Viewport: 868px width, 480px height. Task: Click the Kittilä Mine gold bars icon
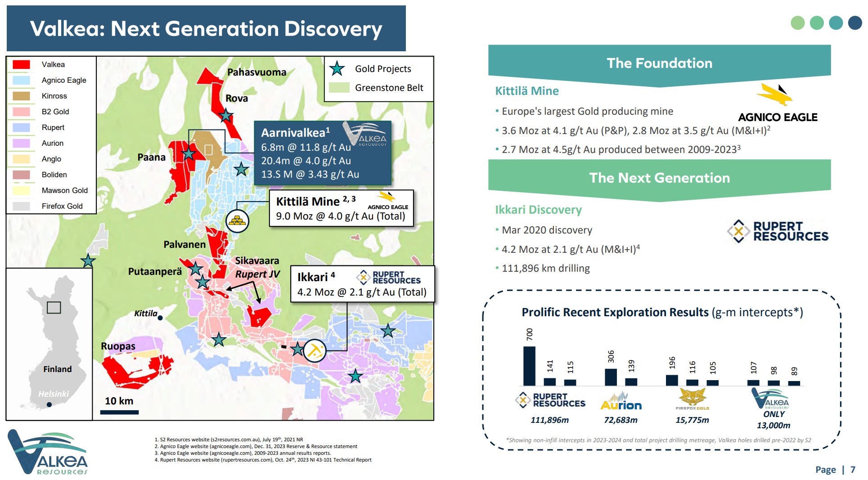[x=237, y=221]
